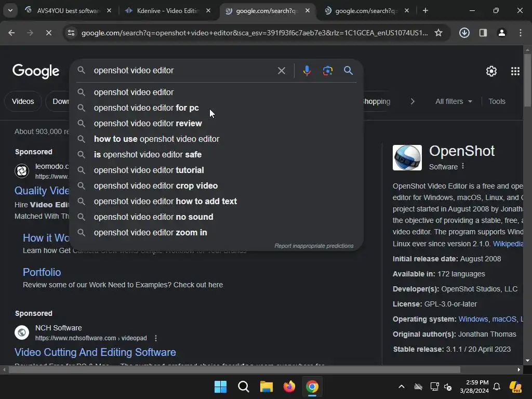Open Google quick settings gear
This screenshot has width=532, height=399.
[491, 71]
